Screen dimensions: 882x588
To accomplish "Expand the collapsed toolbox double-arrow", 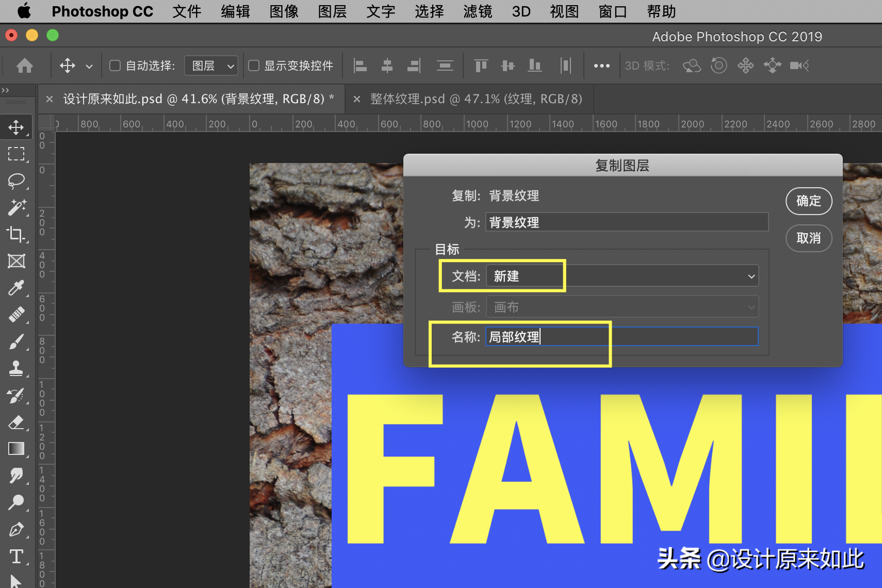I will [5, 90].
